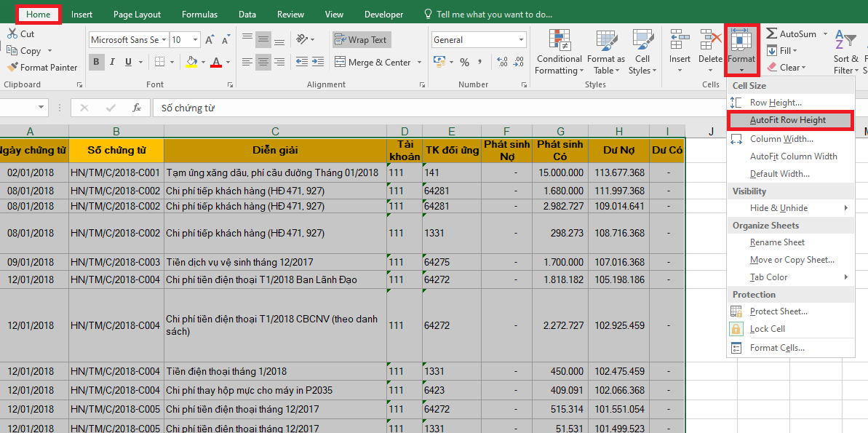
Task: Apply the yellow fill color swatch
Action: click(191, 63)
